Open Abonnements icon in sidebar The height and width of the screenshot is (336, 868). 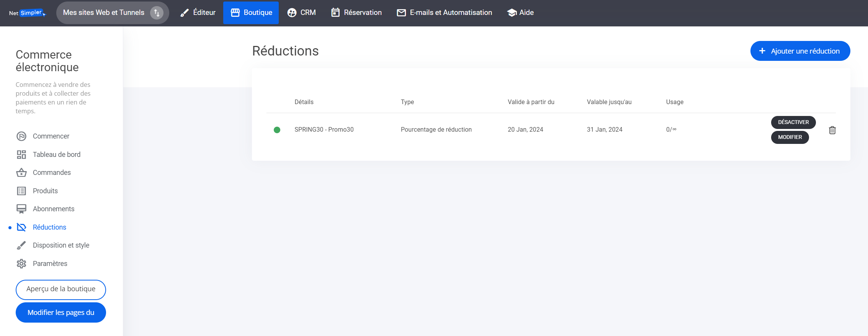pyautogui.click(x=21, y=209)
